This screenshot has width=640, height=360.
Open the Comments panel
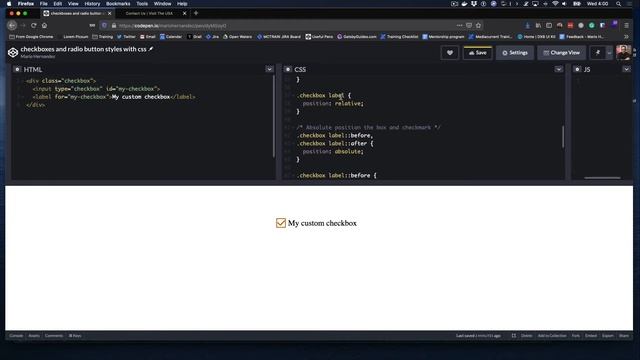pyautogui.click(x=54, y=336)
